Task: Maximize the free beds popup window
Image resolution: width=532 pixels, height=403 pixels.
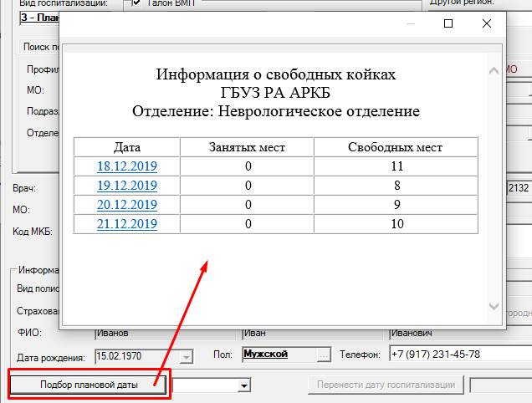Action: 448,23
